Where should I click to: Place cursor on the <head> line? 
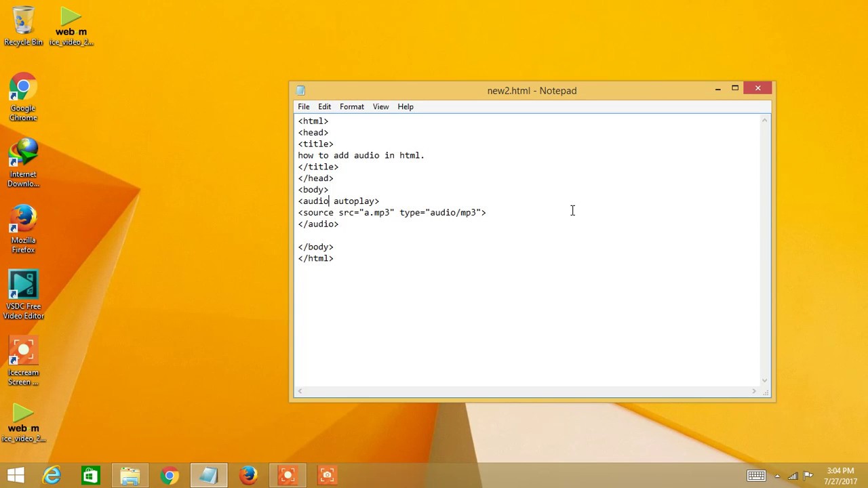313,133
